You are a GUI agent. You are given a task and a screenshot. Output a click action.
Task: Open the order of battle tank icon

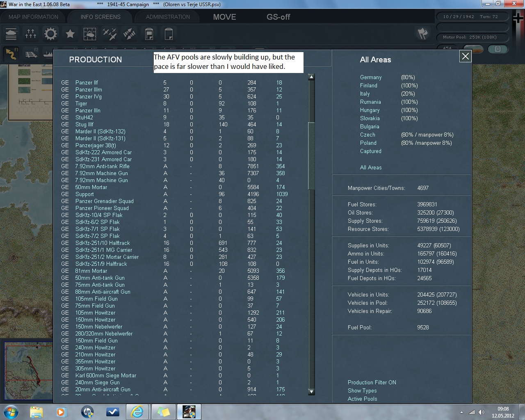pos(11,34)
